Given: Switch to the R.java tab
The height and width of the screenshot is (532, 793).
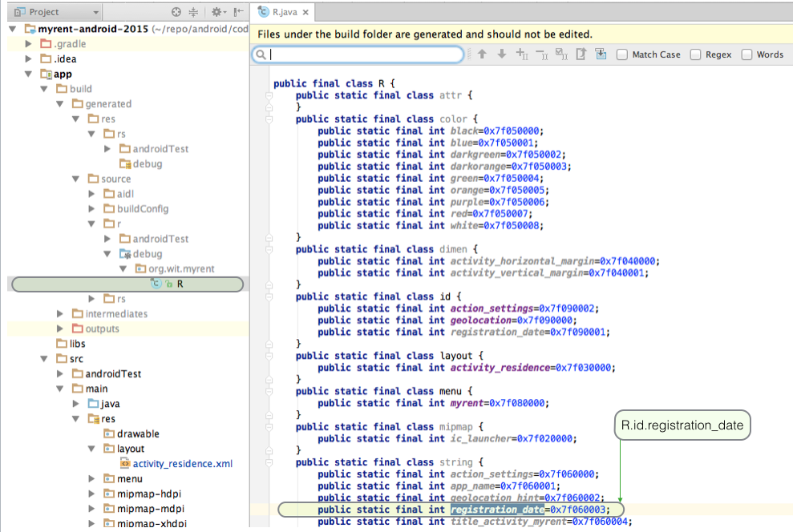Looking at the screenshot, I should 284,12.
